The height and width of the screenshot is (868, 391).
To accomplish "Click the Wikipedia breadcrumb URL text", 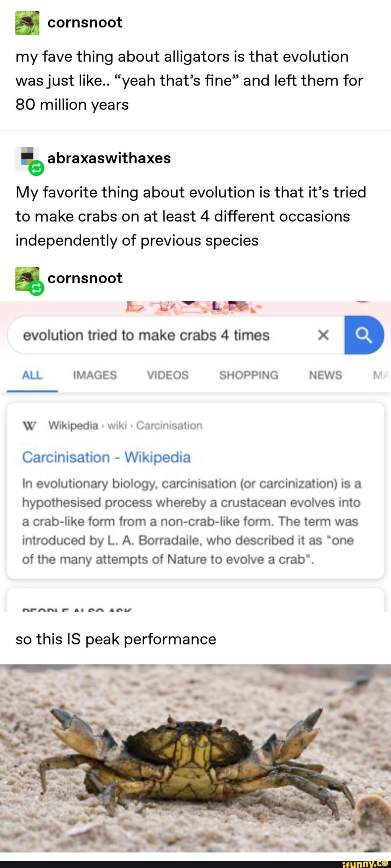I will [x=125, y=425].
